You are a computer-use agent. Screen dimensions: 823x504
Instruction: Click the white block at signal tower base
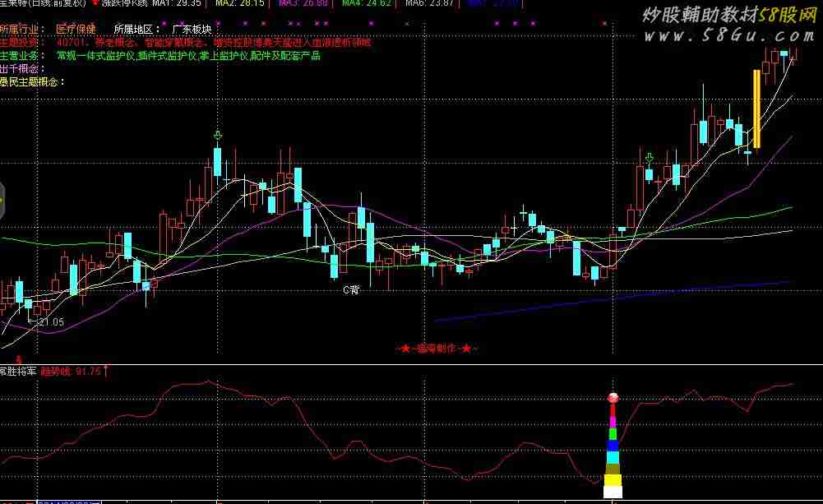tap(613, 492)
